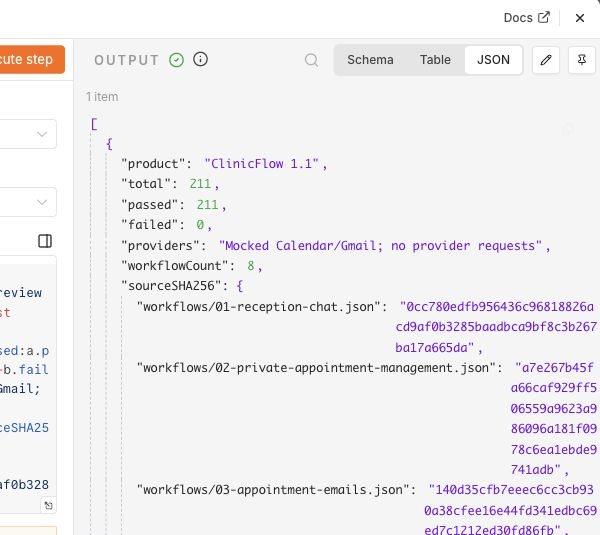This screenshot has width=600, height=535.
Task: Select the "total" value 211
Action: [200, 184]
